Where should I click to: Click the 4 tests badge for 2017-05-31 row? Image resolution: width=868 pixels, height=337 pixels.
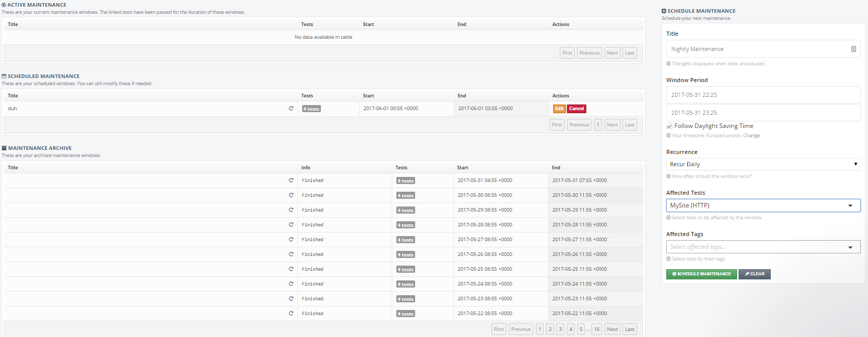(x=405, y=181)
